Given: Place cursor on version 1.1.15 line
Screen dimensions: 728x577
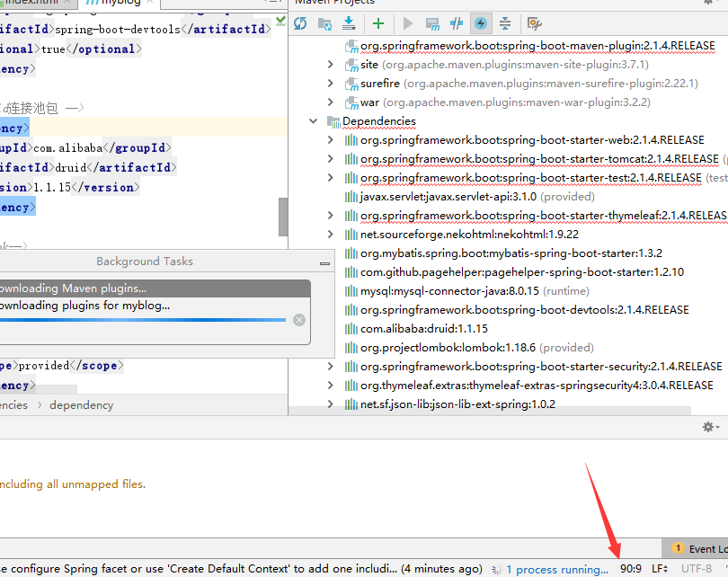Looking at the screenshot, I should pyautogui.click(x=69, y=187).
